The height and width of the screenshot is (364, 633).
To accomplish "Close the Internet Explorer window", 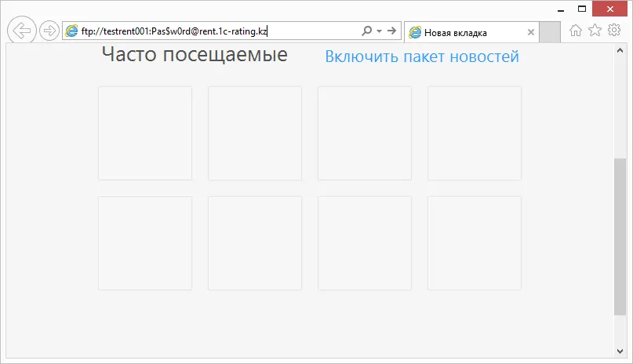I will [x=609, y=9].
